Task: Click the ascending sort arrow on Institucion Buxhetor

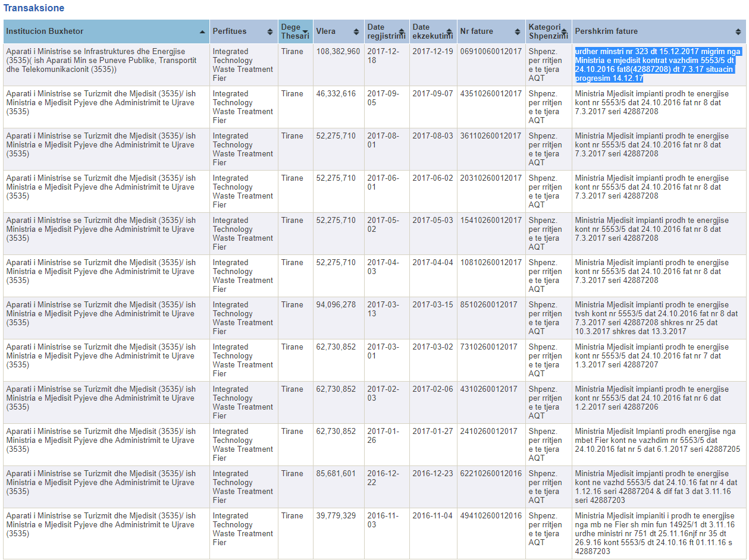Action: click(x=202, y=32)
